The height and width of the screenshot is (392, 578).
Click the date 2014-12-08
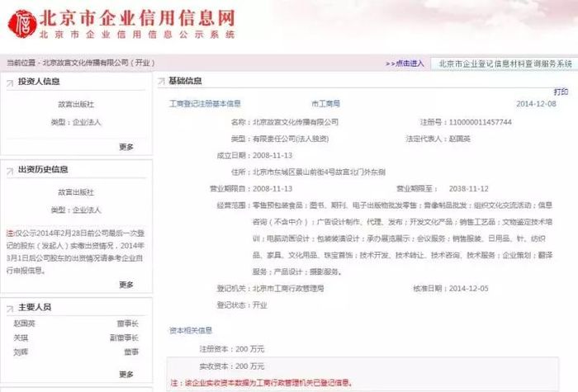pyautogui.click(x=536, y=103)
